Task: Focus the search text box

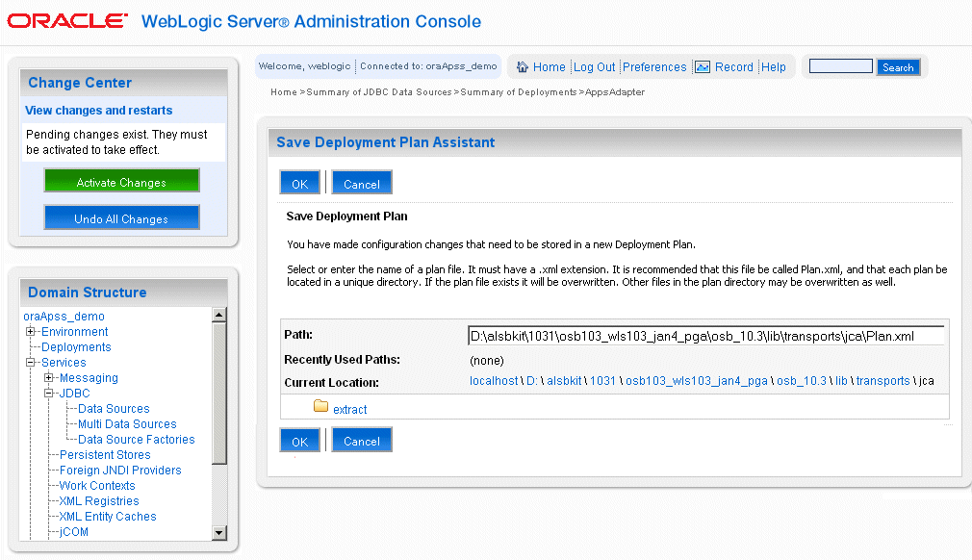Action: 840,66
